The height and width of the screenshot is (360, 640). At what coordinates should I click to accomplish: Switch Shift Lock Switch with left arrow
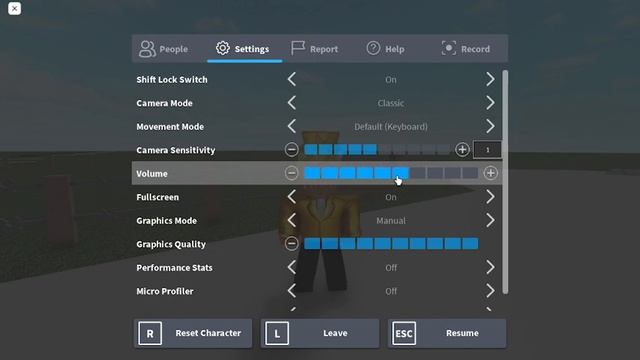tap(291, 79)
